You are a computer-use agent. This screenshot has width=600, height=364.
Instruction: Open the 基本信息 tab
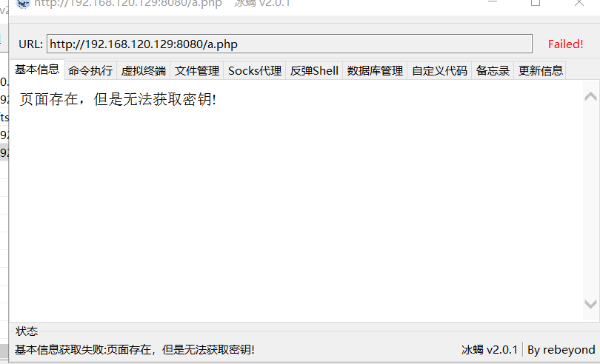(37, 70)
